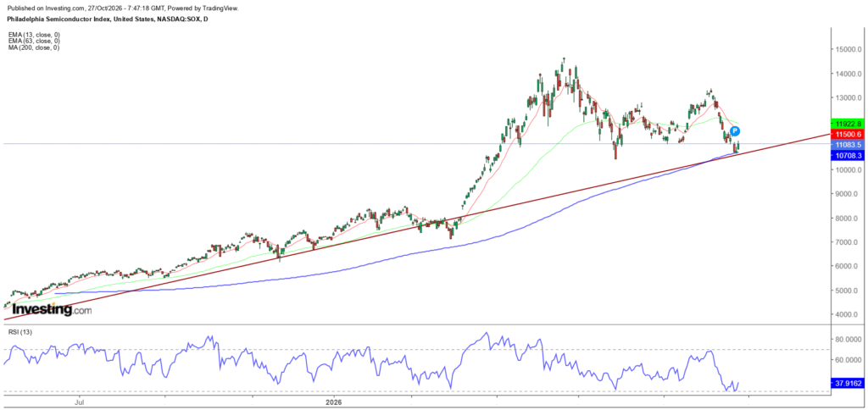Click the 80.0000 RSI axis label

pyautogui.click(x=849, y=339)
